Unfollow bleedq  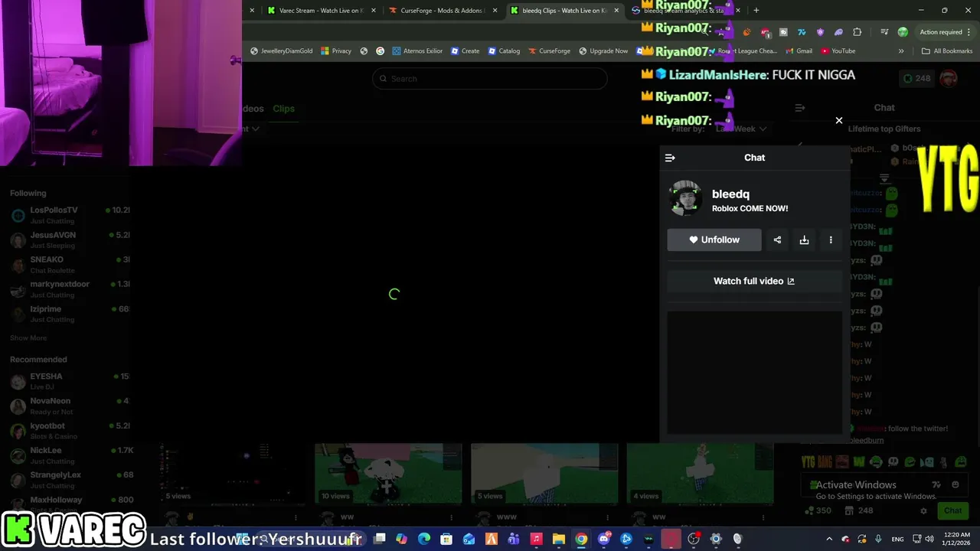[714, 240]
